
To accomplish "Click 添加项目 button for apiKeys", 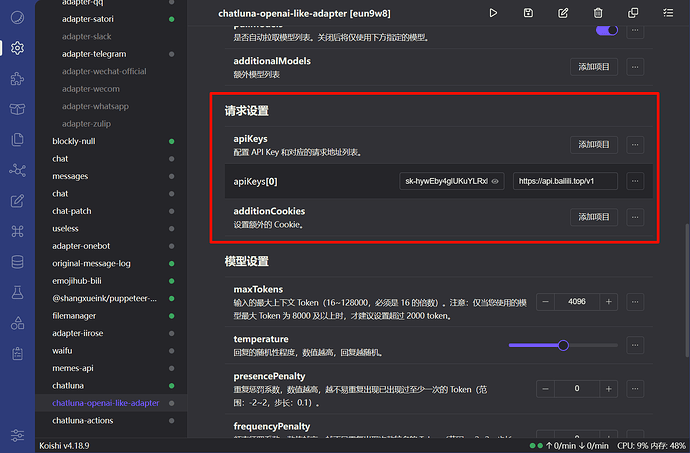I will point(594,145).
